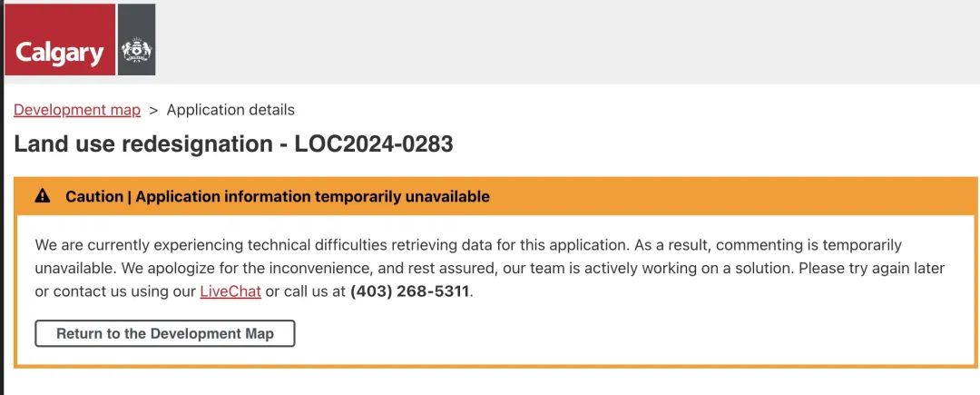Click the text 'Application information temporarily unavailable'

(312, 196)
